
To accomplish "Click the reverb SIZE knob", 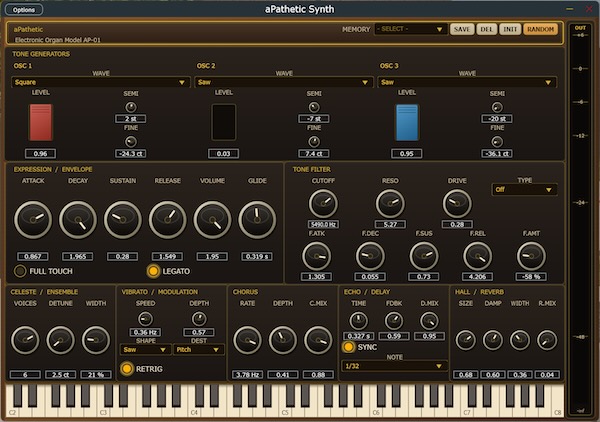I will (466, 340).
